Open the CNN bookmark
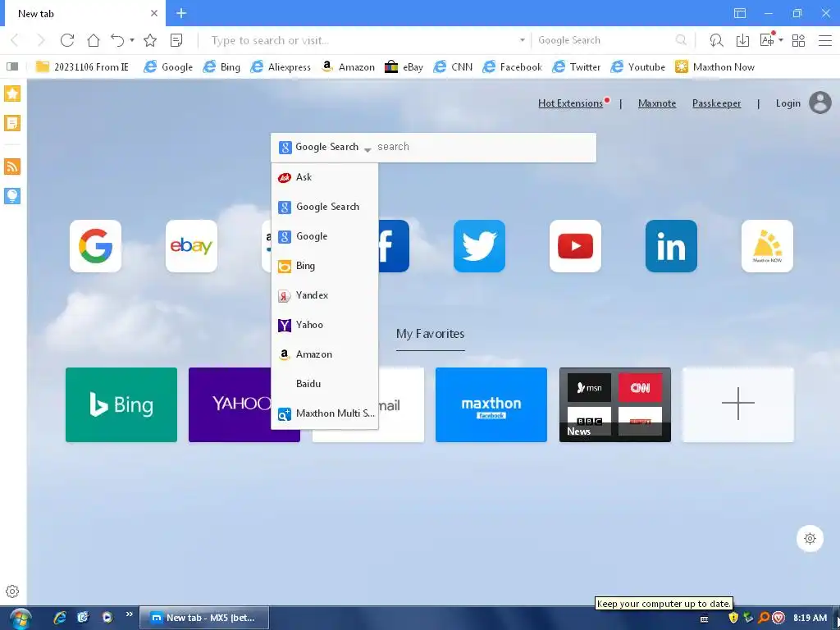The height and width of the screenshot is (630, 840). coord(453,67)
